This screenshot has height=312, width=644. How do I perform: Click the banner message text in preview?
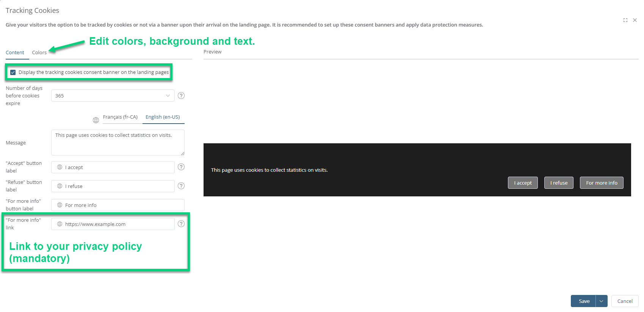click(269, 170)
